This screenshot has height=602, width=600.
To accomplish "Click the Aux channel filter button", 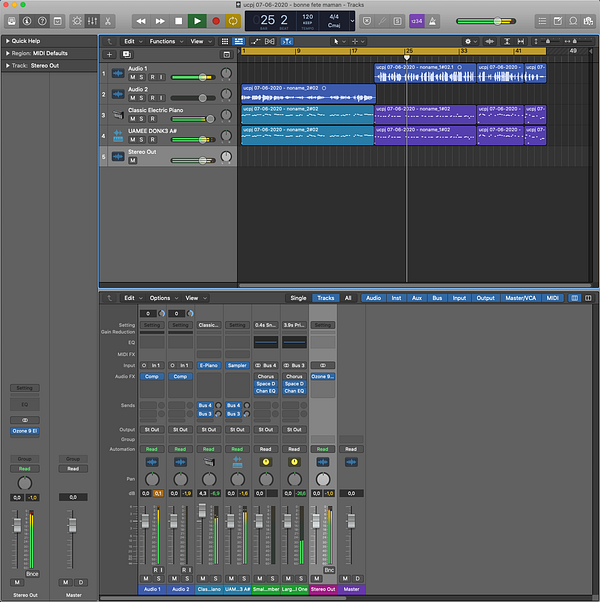I will [416, 298].
